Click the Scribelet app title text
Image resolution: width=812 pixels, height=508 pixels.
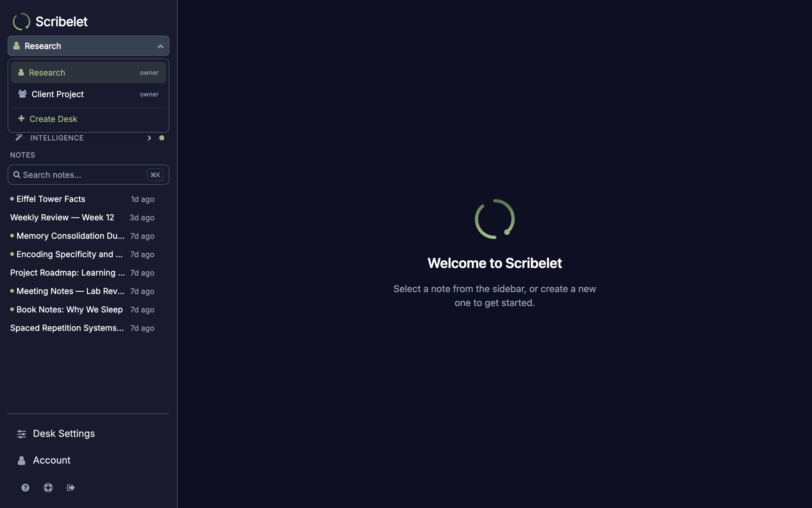point(62,22)
